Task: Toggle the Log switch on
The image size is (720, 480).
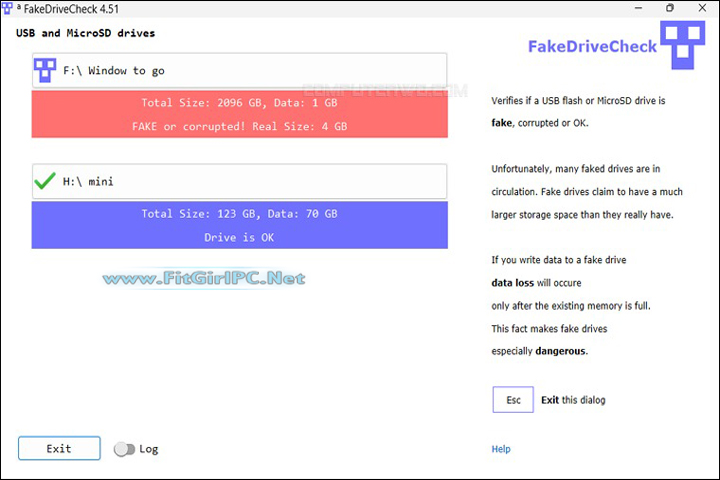Action: pos(124,449)
